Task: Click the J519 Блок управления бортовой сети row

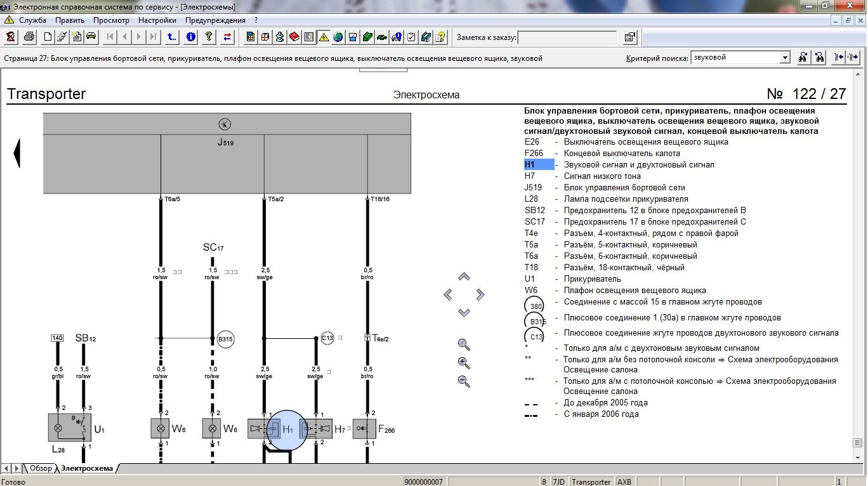Action: tap(605, 187)
